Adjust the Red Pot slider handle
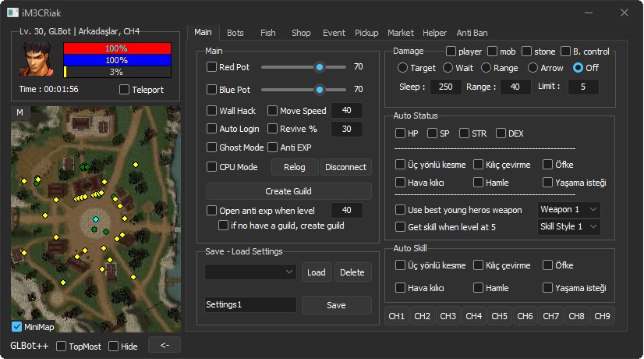 [x=319, y=67]
